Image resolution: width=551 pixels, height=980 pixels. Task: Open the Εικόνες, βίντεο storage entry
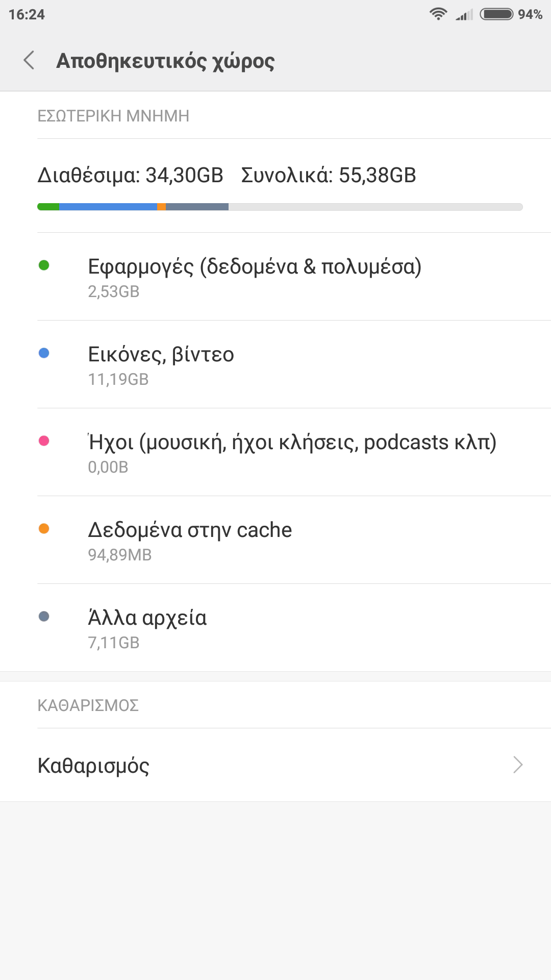point(161,364)
